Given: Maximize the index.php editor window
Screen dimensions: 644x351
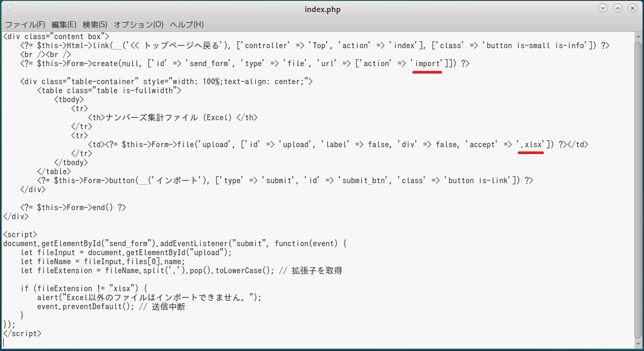Looking at the screenshot, I should pos(617,8).
